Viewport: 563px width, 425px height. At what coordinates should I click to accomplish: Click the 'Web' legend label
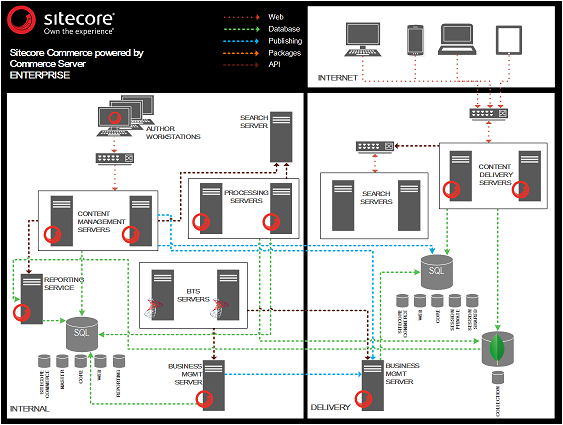[x=276, y=17]
